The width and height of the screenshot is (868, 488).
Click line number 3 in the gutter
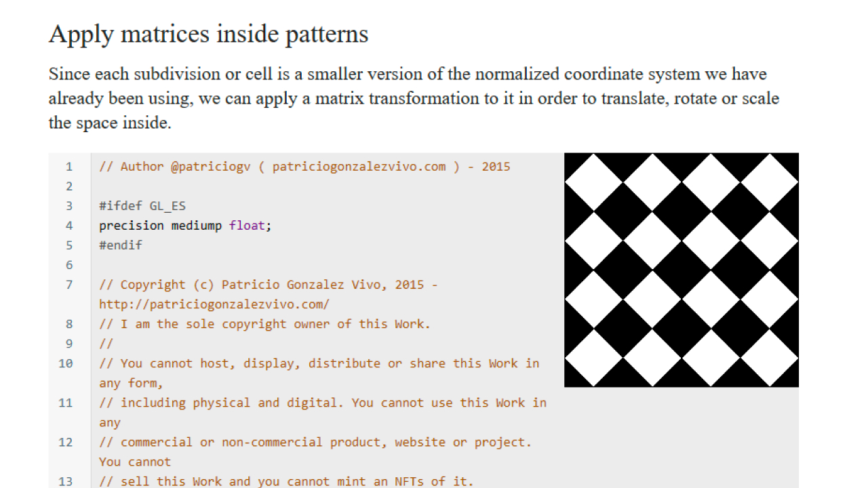coord(68,206)
